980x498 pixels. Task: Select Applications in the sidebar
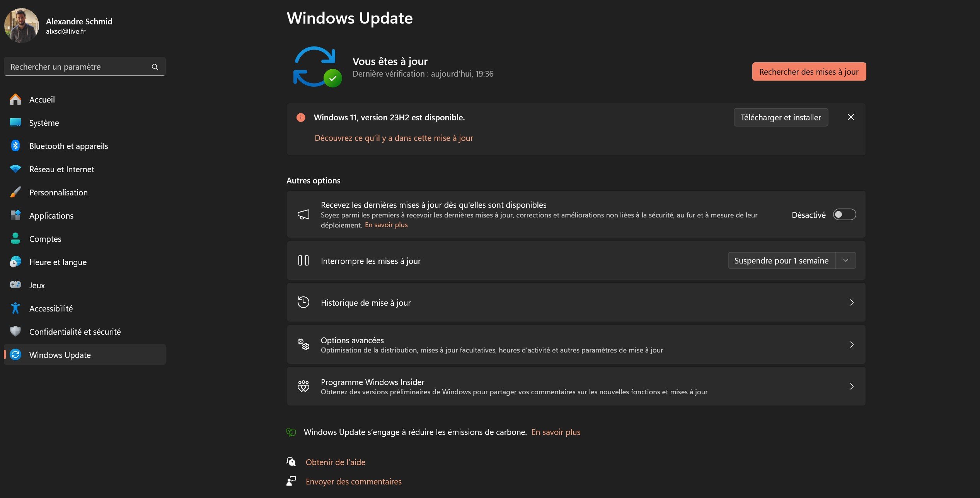51,216
